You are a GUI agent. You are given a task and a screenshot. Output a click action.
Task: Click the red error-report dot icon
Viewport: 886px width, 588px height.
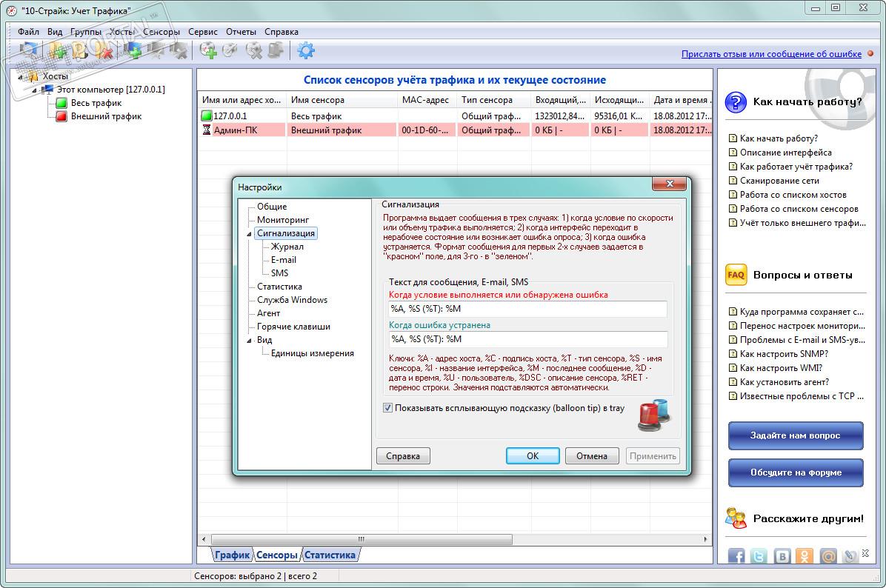point(870,53)
